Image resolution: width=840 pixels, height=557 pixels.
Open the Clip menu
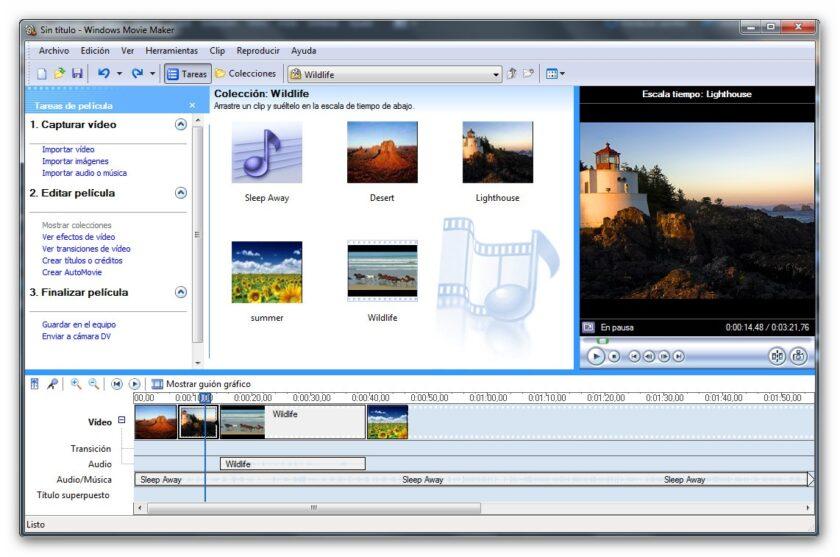pyautogui.click(x=217, y=51)
